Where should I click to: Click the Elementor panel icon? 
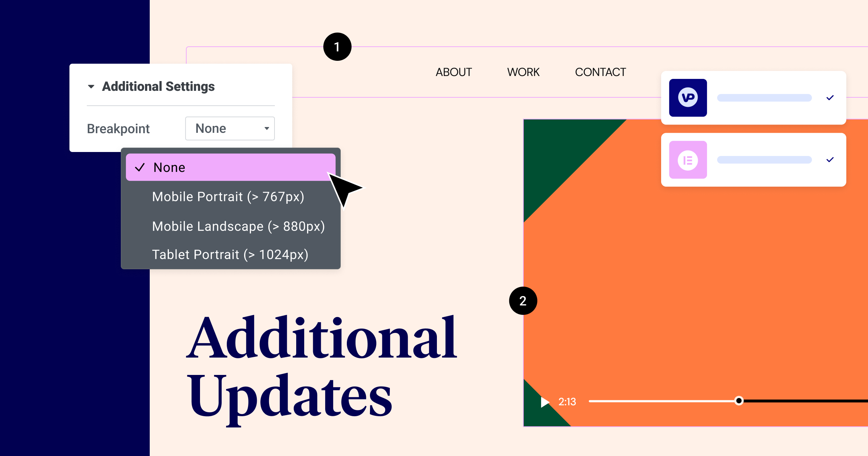(x=688, y=160)
